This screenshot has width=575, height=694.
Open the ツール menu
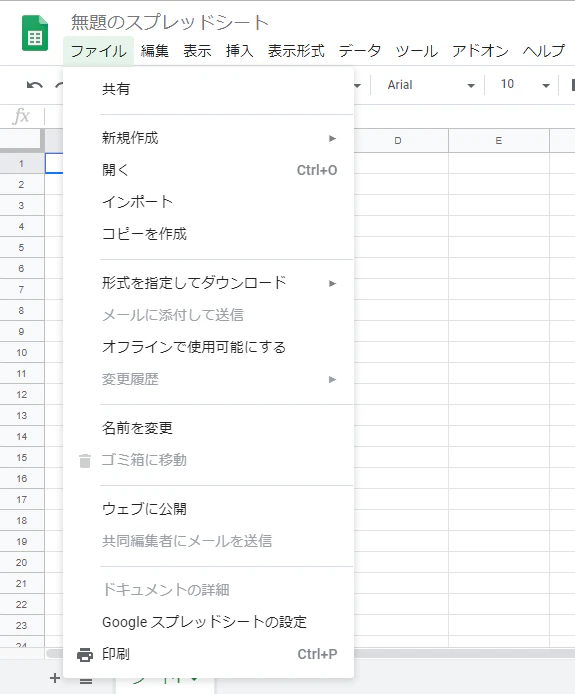(417, 51)
